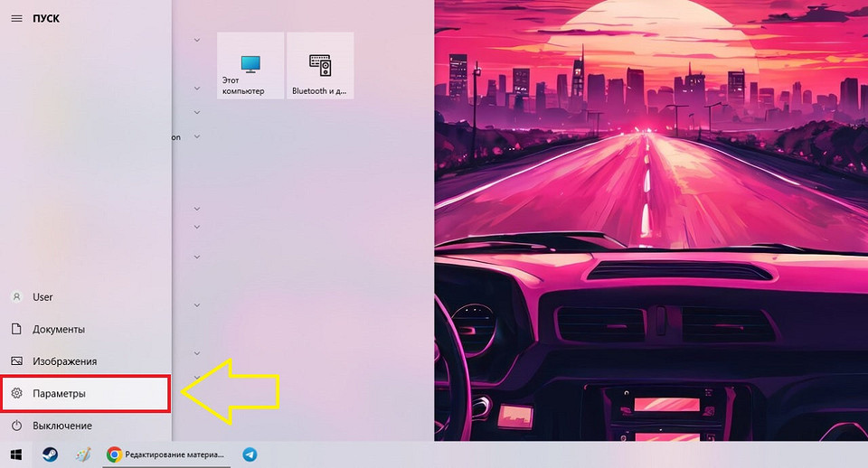Click the ПУСК title text
This screenshot has height=468, width=868.
tap(45, 18)
